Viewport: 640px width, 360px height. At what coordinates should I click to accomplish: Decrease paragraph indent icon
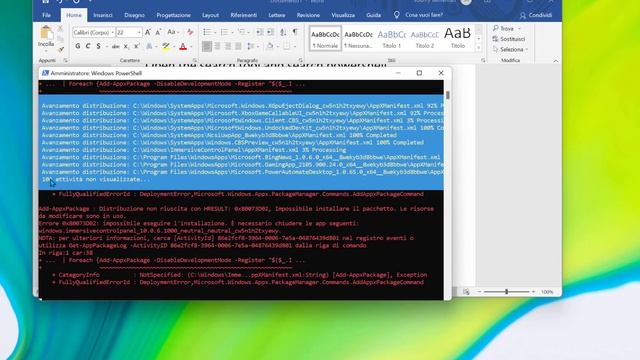(260, 32)
